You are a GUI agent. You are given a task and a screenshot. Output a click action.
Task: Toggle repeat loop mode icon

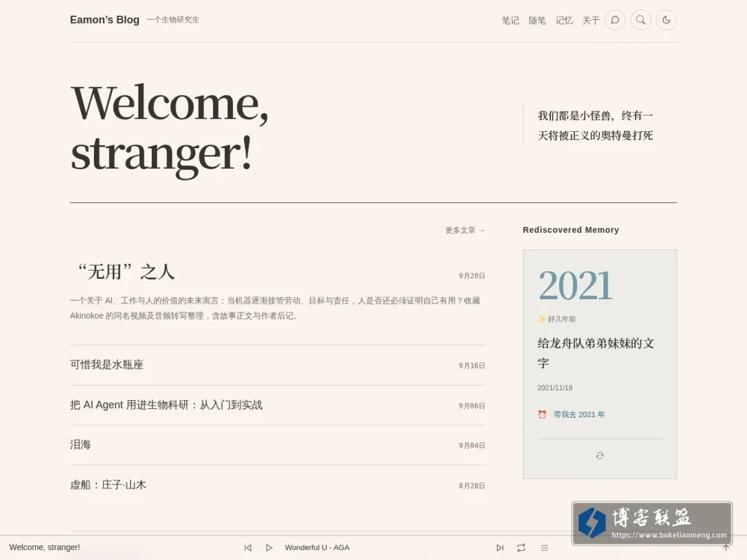[521, 548]
